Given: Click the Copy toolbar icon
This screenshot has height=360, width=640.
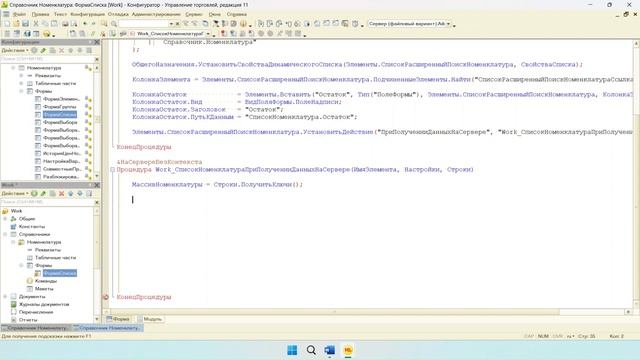Looking at the screenshot, I should tap(45, 24).
